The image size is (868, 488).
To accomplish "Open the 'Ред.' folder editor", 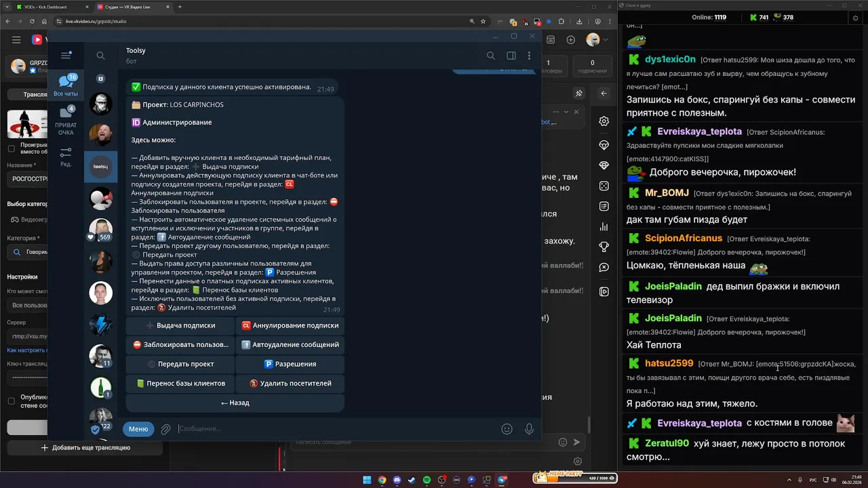I will 66,157.
